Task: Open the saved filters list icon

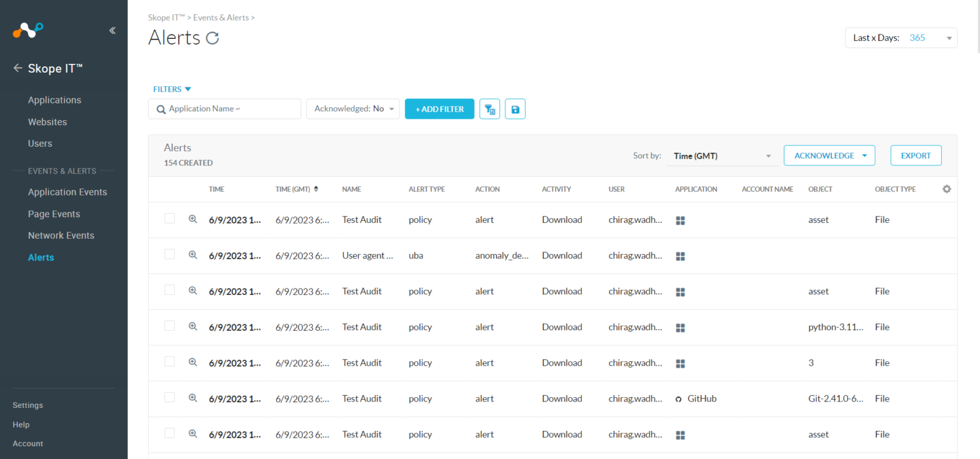Action: 489,109
